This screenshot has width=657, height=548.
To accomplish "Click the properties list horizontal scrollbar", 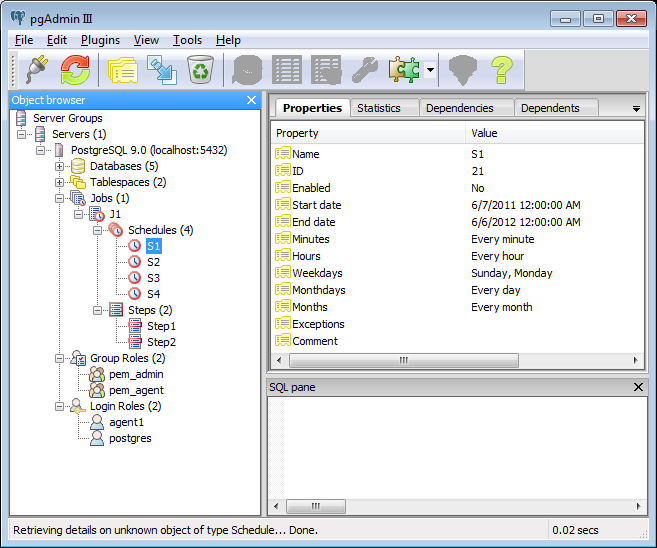I will click(x=404, y=360).
